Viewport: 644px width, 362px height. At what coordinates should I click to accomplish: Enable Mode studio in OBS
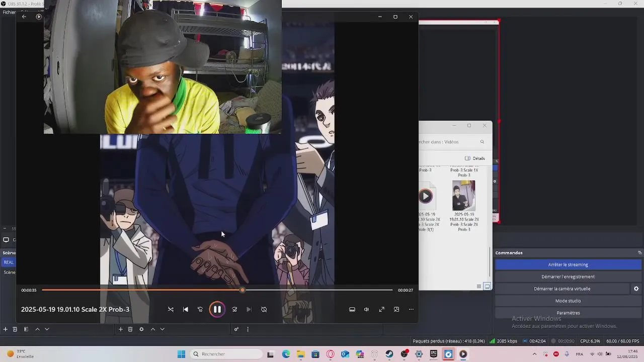[x=568, y=301]
